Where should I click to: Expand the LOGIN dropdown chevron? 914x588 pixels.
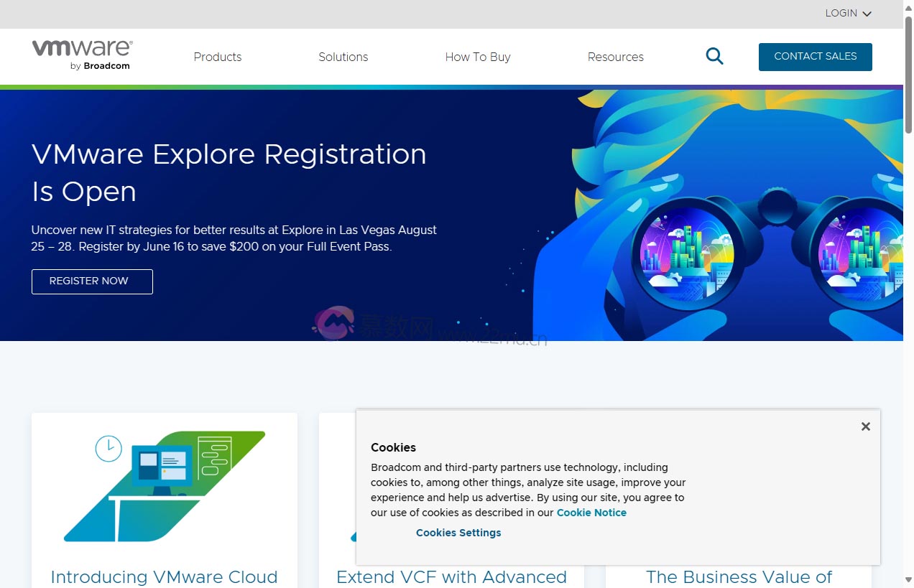click(x=867, y=13)
